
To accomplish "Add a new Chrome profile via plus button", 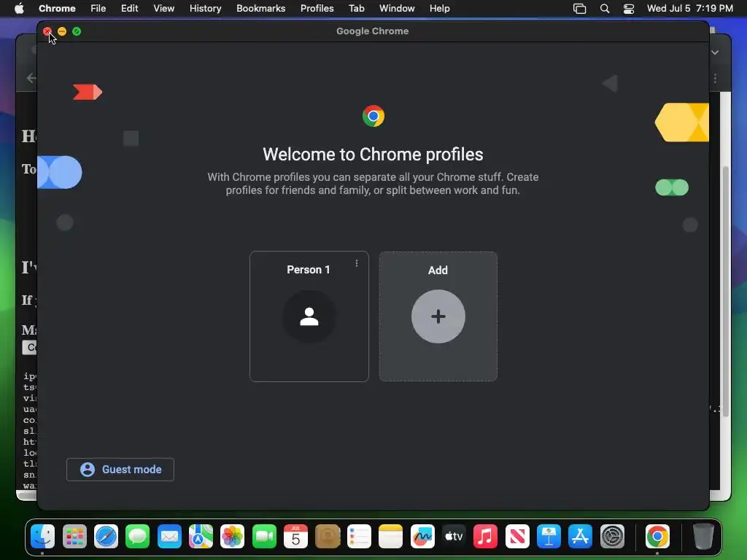I will 438,316.
